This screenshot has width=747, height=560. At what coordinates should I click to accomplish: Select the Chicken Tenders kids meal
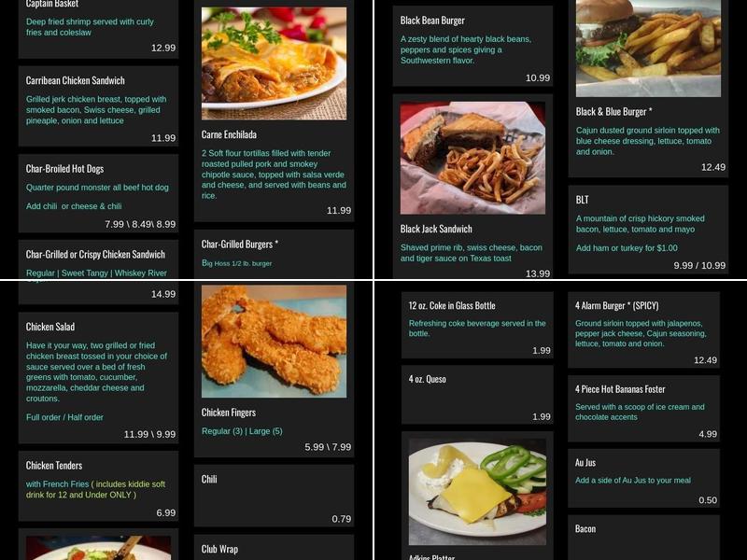point(98,486)
